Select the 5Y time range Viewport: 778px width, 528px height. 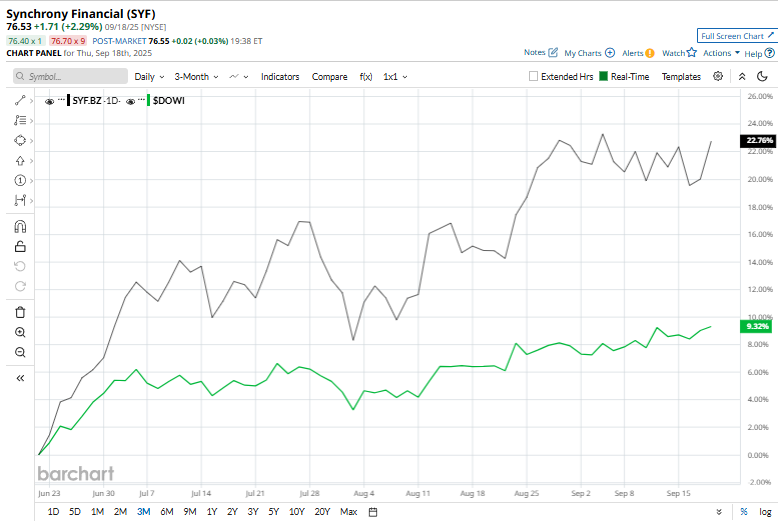point(273,512)
